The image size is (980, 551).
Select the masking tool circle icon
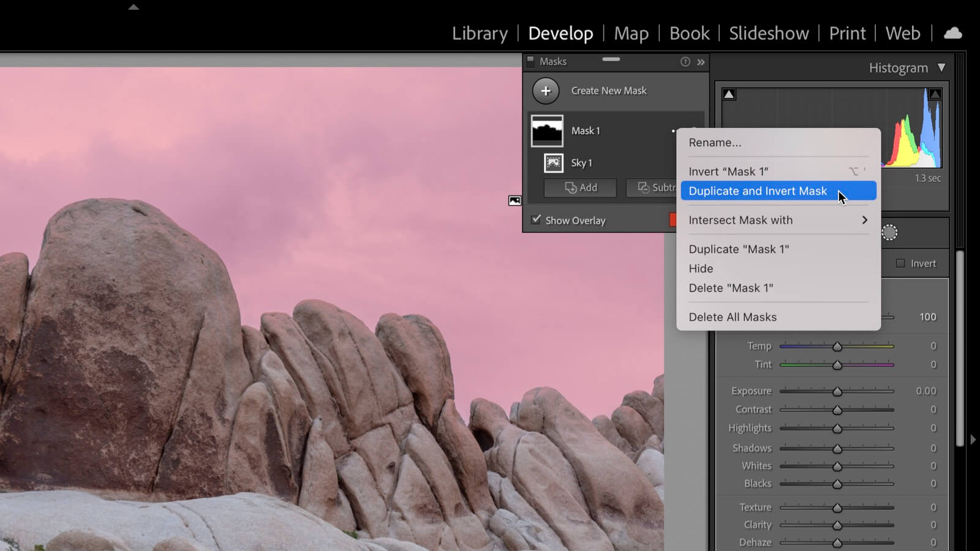tap(889, 233)
